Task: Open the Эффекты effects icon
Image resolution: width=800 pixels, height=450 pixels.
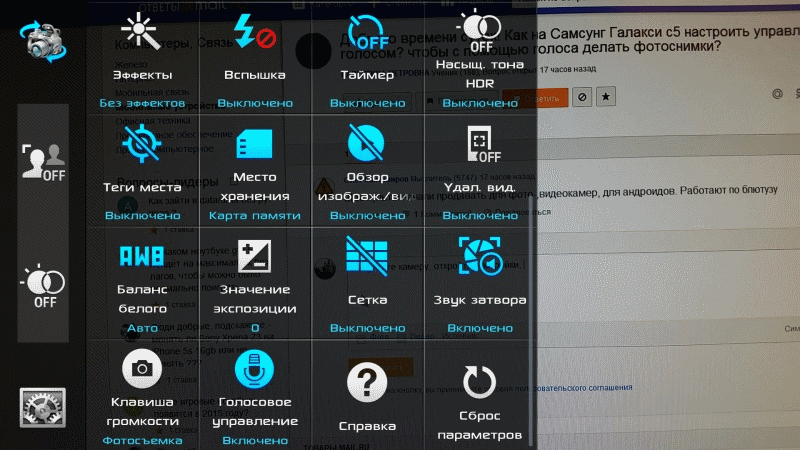Action: point(142,32)
